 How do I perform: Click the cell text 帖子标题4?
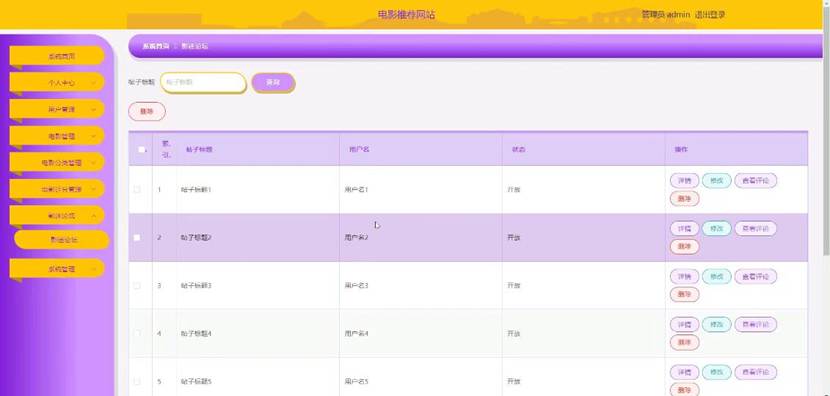pos(196,334)
